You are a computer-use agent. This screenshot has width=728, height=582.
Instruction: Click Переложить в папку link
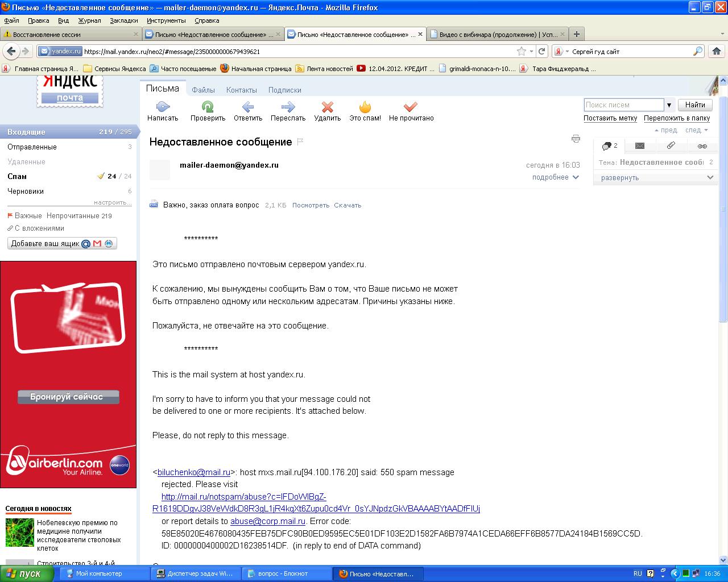[x=677, y=118]
